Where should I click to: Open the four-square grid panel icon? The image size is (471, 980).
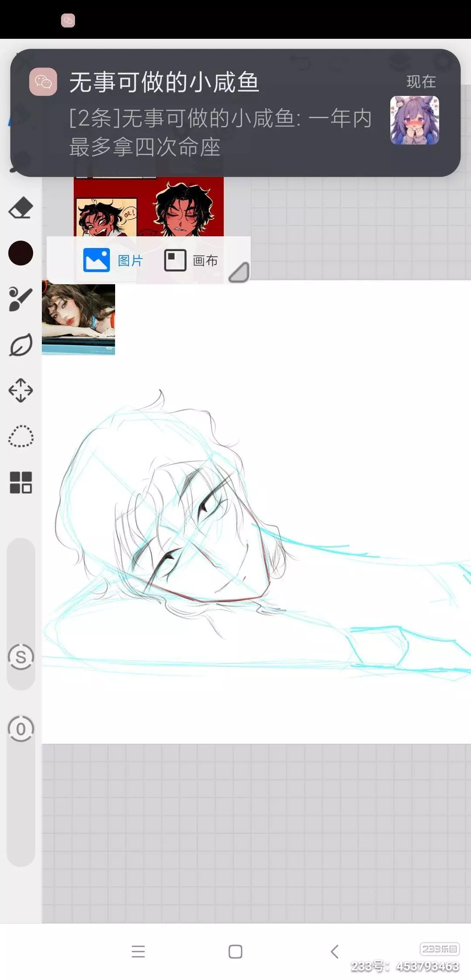(20, 483)
